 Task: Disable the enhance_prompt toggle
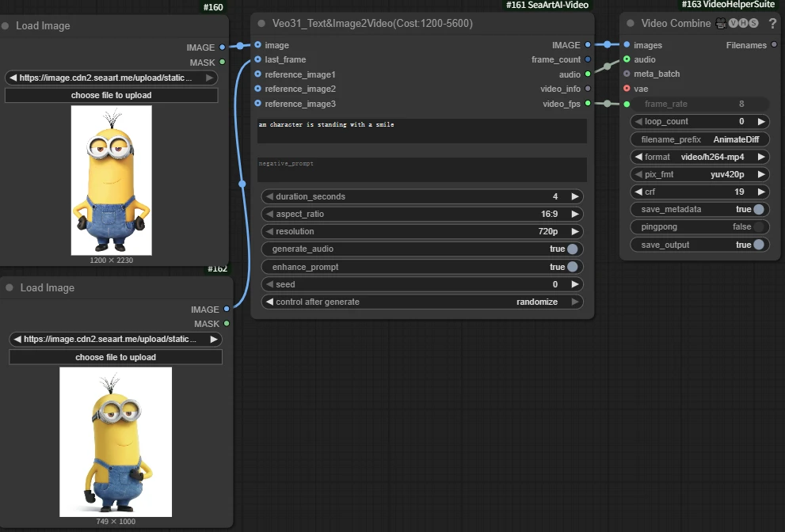coord(572,268)
